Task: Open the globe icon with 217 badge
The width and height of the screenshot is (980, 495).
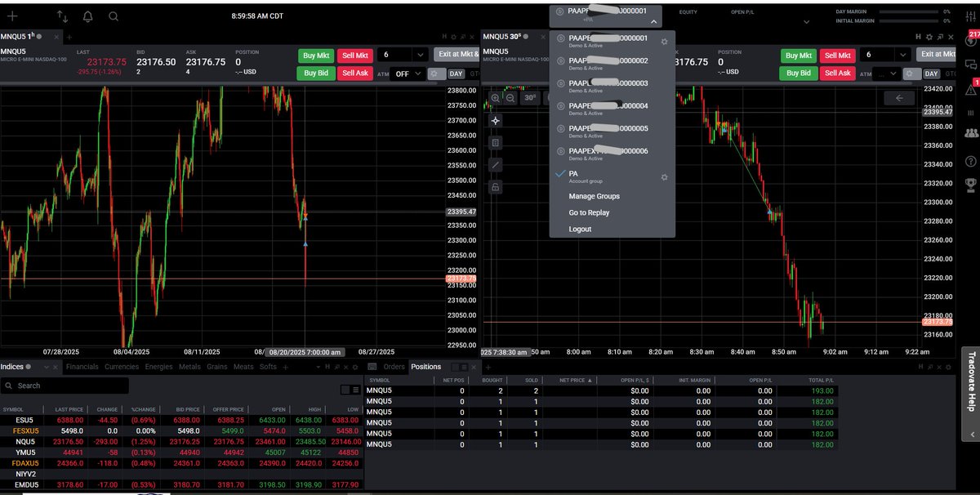Action: [x=971, y=41]
